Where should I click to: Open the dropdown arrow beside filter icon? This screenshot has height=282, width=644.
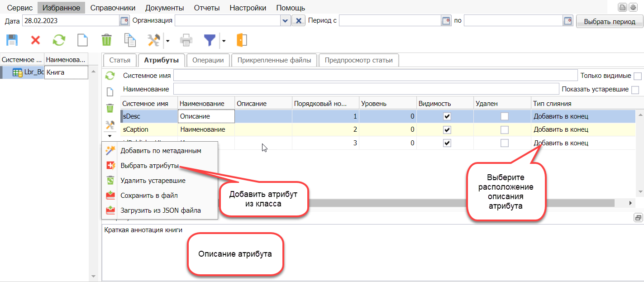(224, 41)
